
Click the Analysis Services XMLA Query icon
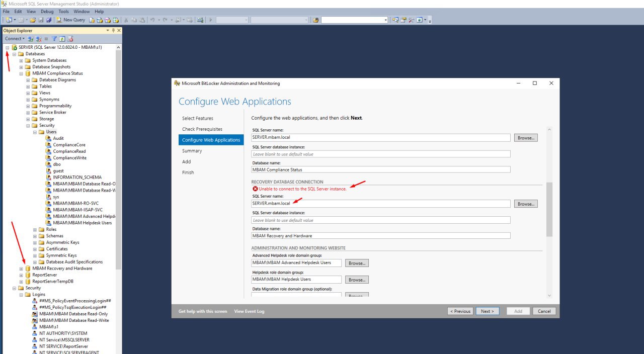[116, 20]
